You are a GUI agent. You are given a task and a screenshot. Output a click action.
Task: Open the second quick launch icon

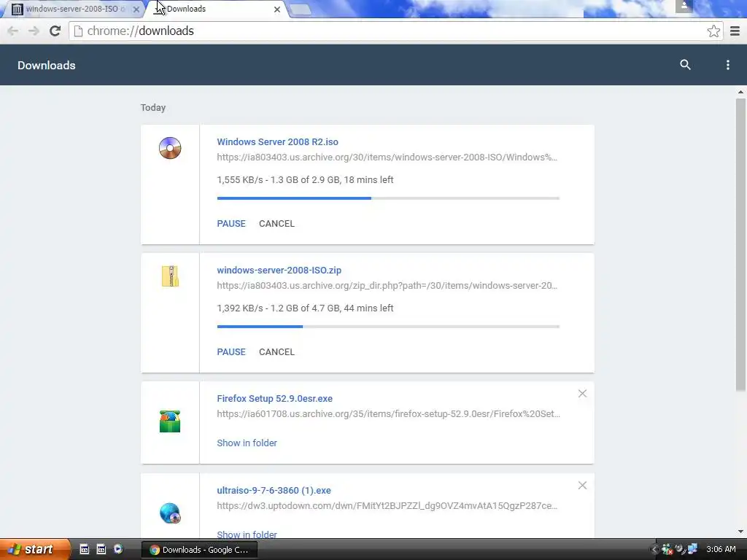[101, 549]
